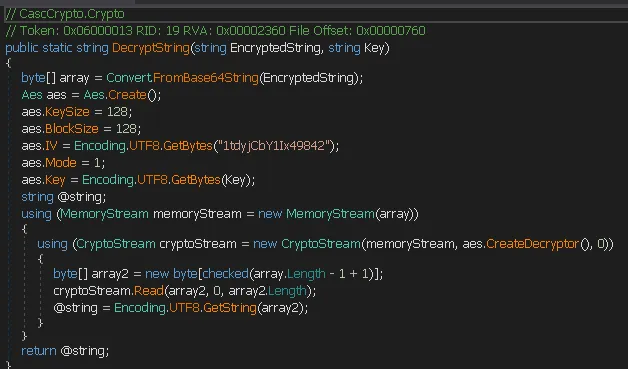628x369 pixels.
Task: Click the static keyword in method declaration
Action: coord(57,48)
